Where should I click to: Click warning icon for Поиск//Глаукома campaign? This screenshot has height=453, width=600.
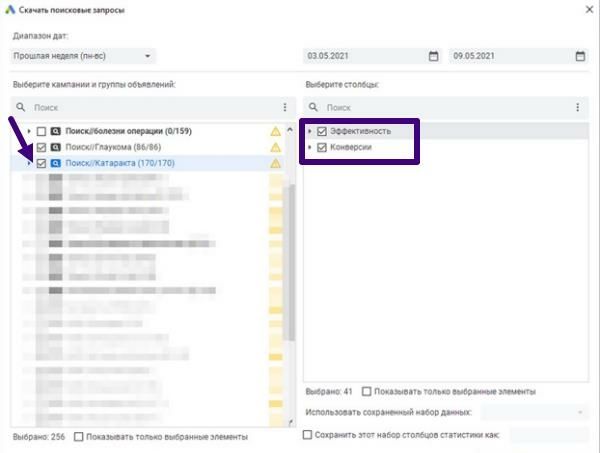(x=275, y=147)
